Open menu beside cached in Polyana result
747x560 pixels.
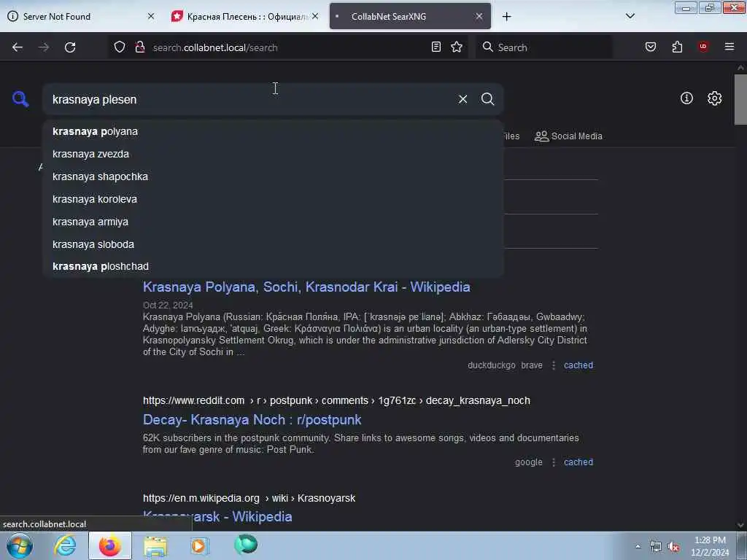[x=554, y=365]
